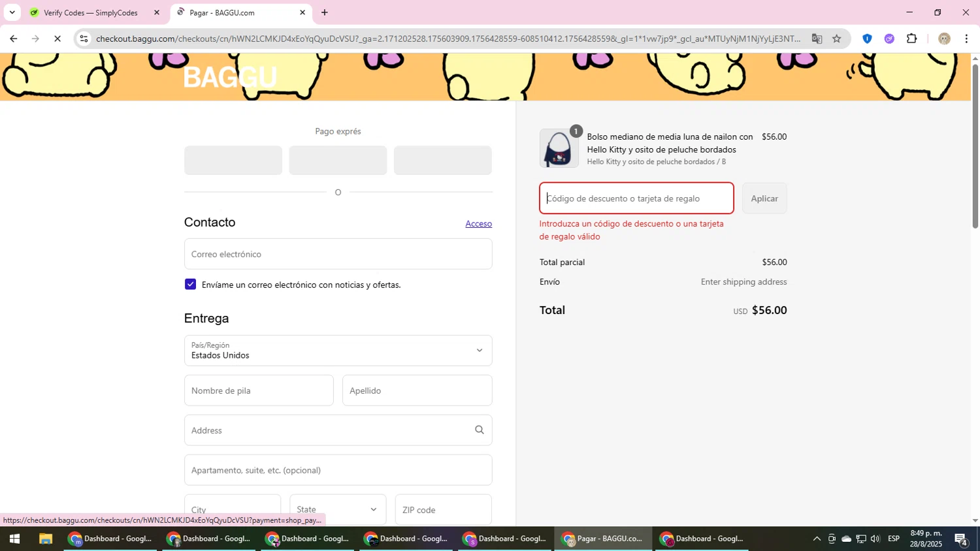Click the address search magnifier icon

[x=480, y=430]
